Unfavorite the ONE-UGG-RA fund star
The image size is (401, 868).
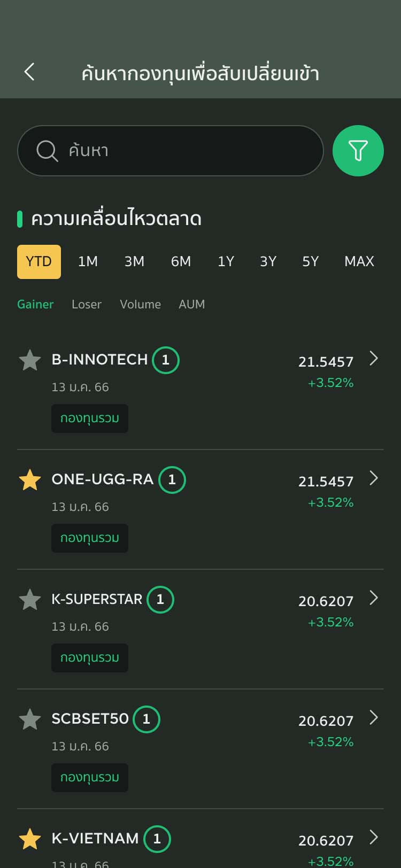(30, 480)
